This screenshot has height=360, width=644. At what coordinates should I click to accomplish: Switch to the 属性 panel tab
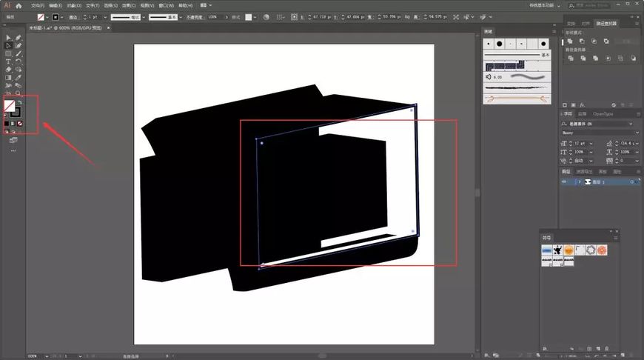(x=617, y=171)
